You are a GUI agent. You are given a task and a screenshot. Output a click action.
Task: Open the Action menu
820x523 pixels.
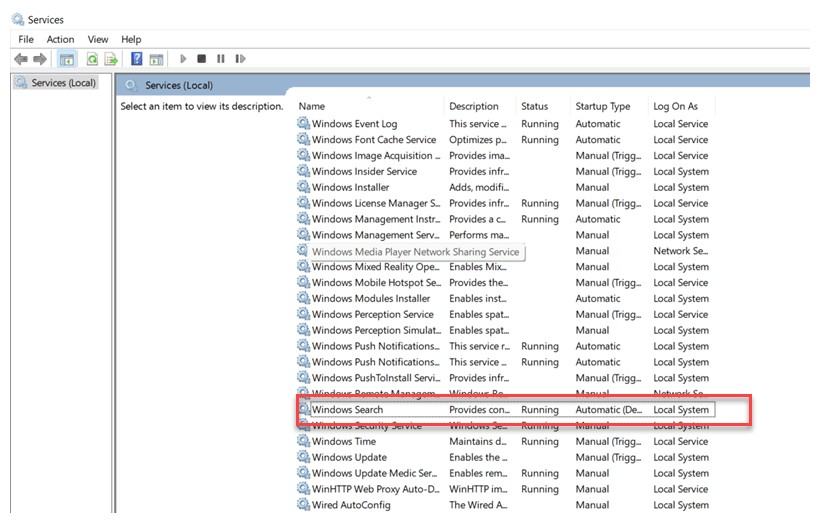tap(60, 39)
